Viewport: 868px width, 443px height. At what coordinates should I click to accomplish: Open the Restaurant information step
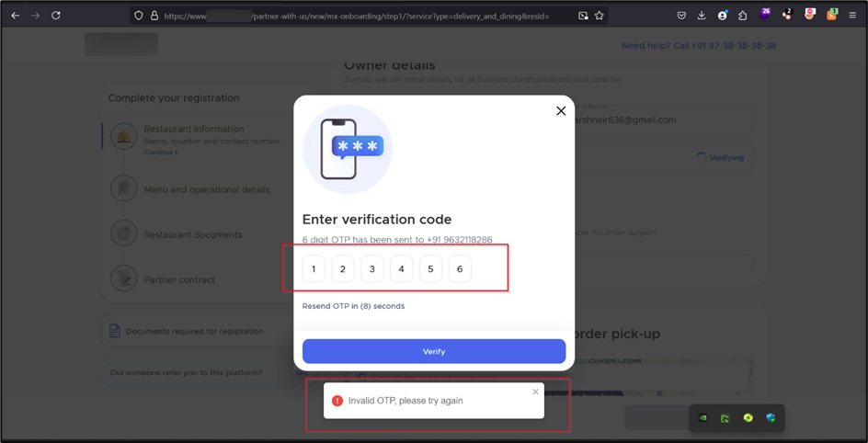(193, 130)
